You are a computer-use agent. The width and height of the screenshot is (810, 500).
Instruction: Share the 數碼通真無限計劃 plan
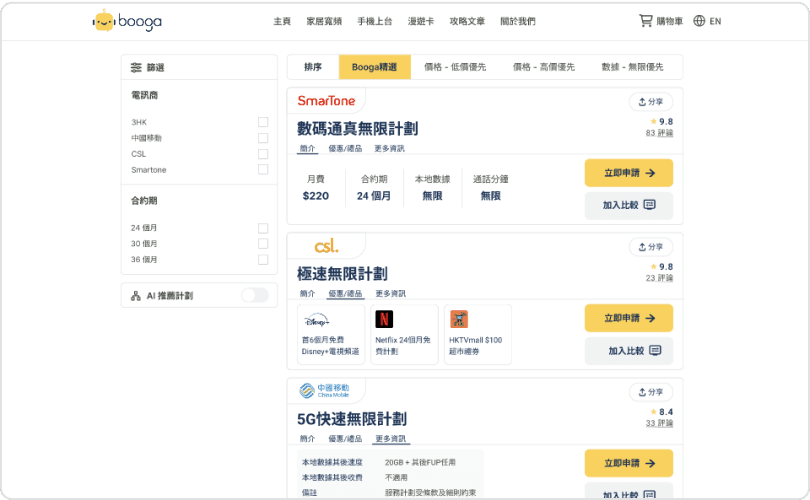tap(651, 102)
